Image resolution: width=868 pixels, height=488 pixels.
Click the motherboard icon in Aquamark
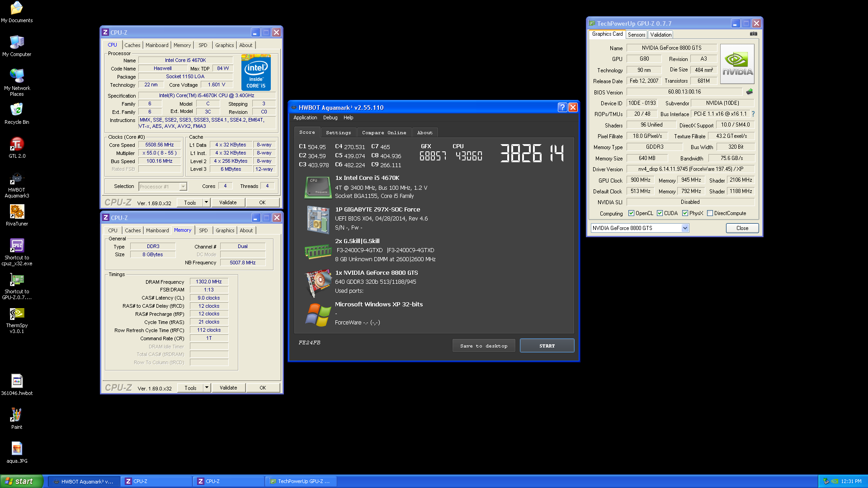pyautogui.click(x=318, y=220)
